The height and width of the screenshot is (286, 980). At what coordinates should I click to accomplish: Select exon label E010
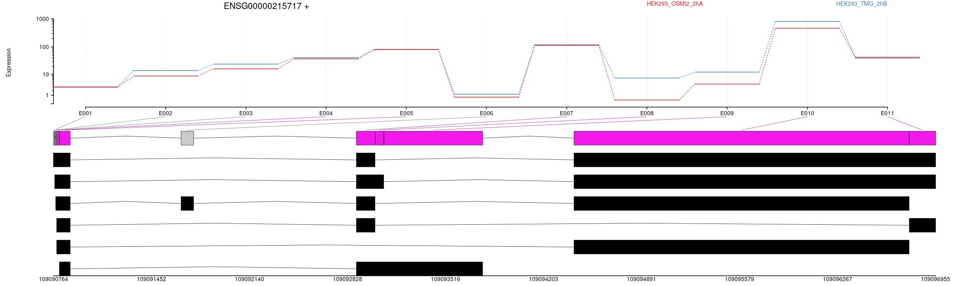(807, 113)
